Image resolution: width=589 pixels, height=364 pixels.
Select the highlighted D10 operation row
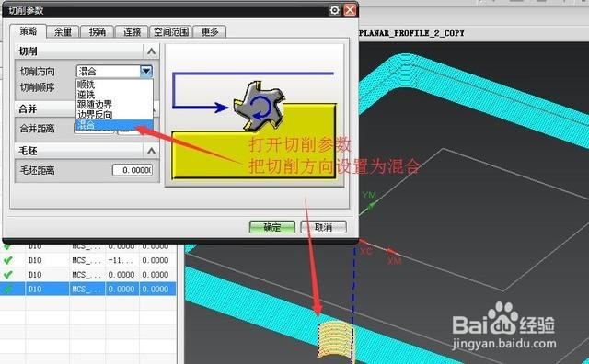(88, 289)
